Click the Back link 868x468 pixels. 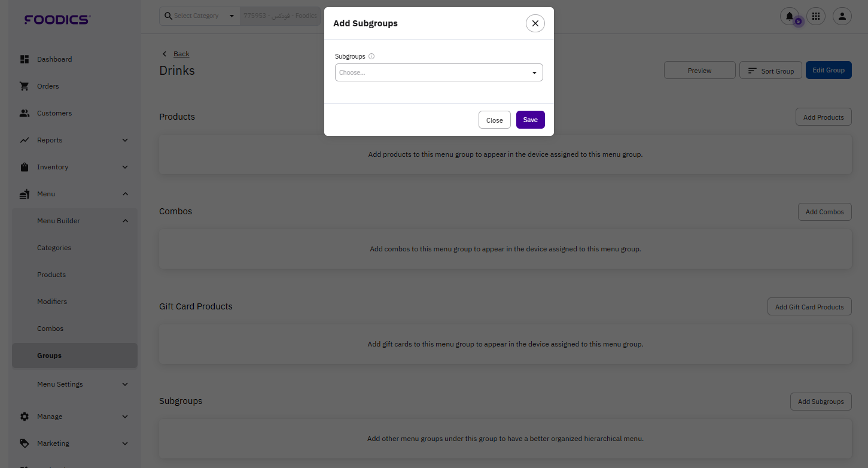coord(181,54)
